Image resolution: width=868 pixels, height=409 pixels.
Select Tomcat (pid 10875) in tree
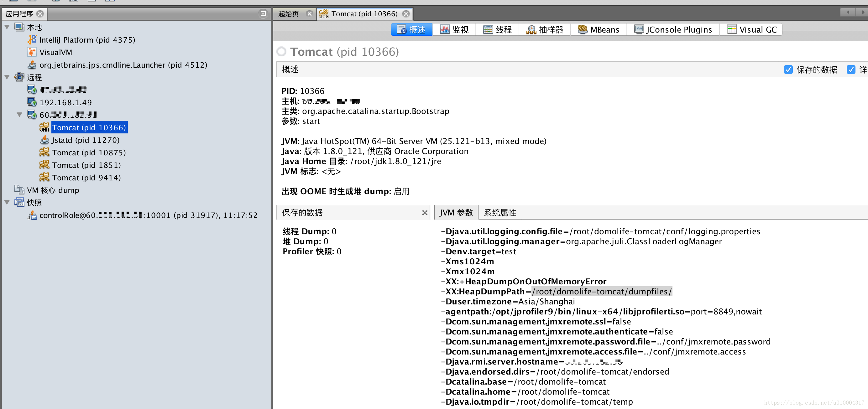[x=89, y=152]
